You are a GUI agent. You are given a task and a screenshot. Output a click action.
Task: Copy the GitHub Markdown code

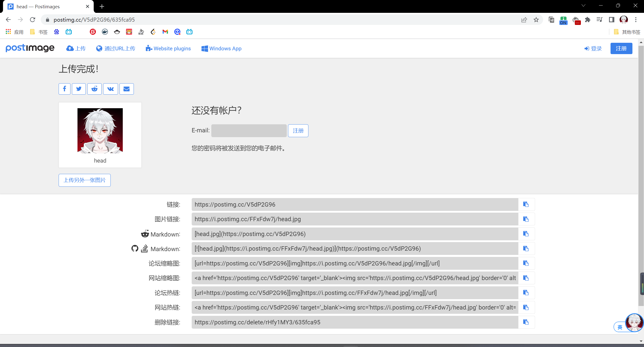pos(526,248)
